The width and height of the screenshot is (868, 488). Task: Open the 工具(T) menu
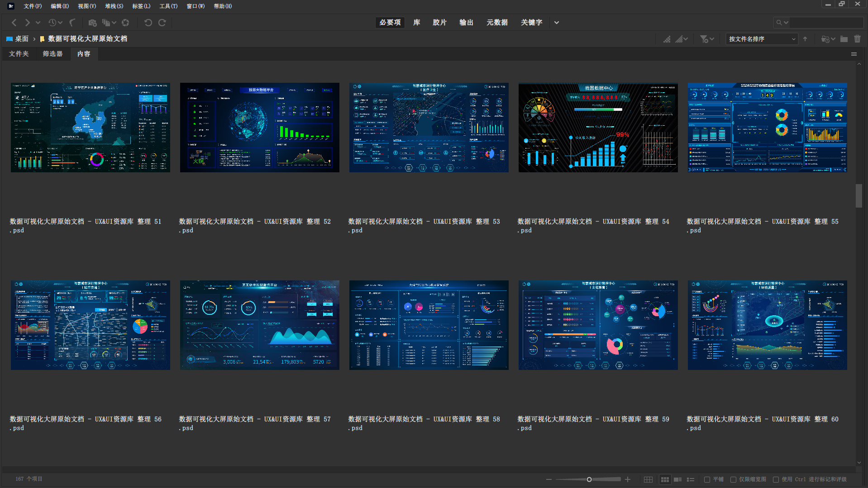point(168,6)
